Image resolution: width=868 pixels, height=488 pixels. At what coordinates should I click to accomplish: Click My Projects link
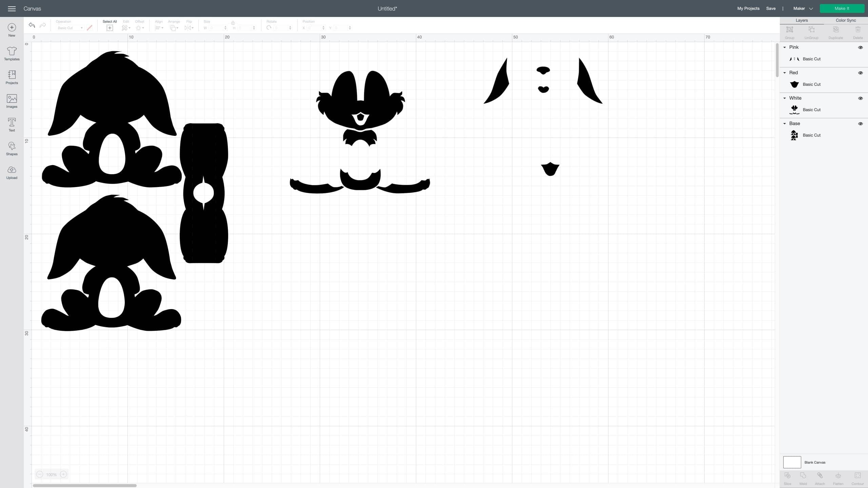pos(748,8)
